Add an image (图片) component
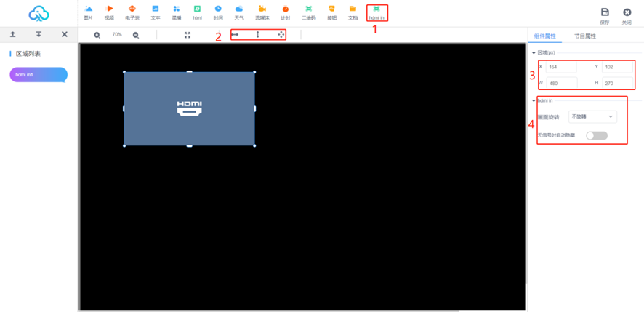Viewport: 644px width, 312px height. coord(89,12)
